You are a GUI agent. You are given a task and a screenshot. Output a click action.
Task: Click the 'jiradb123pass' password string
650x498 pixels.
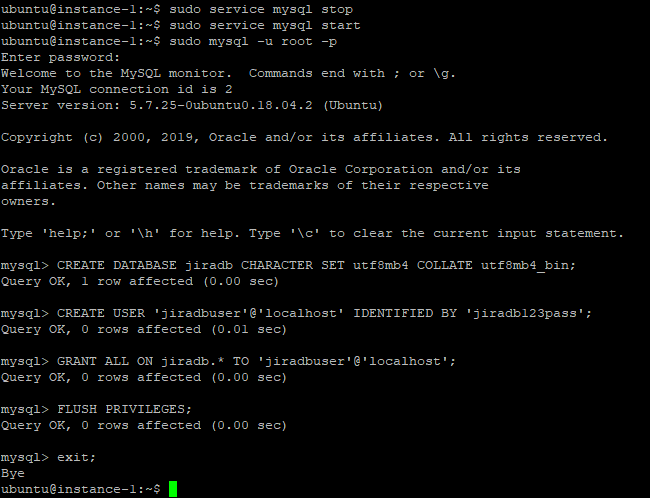pyautogui.click(x=524, y=314)
